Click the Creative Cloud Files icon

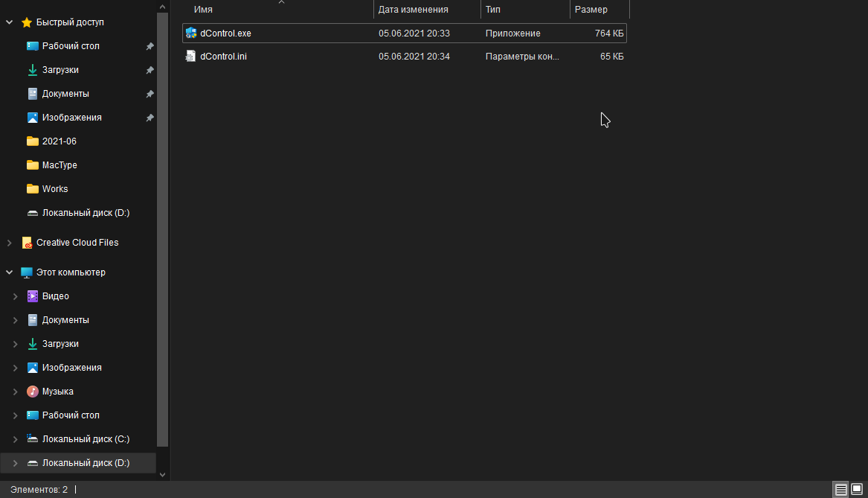(27, 243)
